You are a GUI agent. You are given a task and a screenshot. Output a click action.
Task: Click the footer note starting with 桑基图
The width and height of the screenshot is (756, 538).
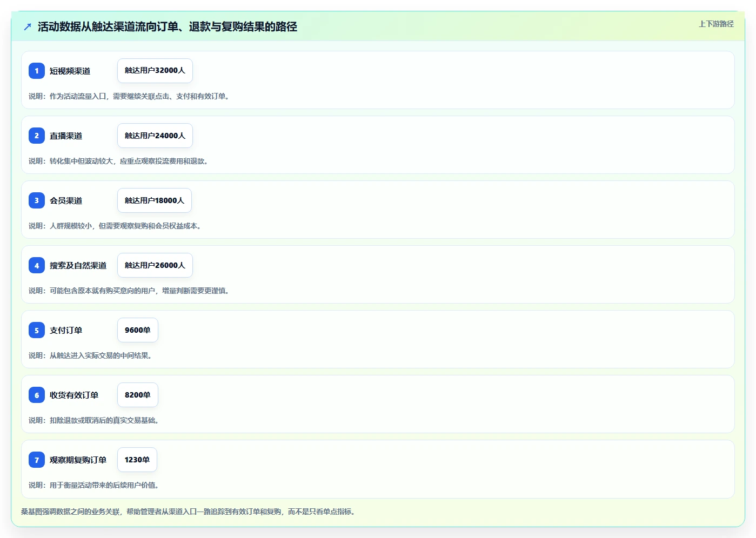(x=190, y=512)
